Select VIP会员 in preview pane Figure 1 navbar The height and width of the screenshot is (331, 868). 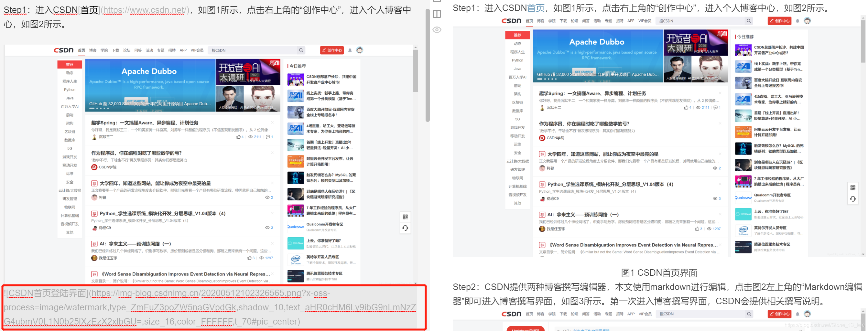(645, 21)
